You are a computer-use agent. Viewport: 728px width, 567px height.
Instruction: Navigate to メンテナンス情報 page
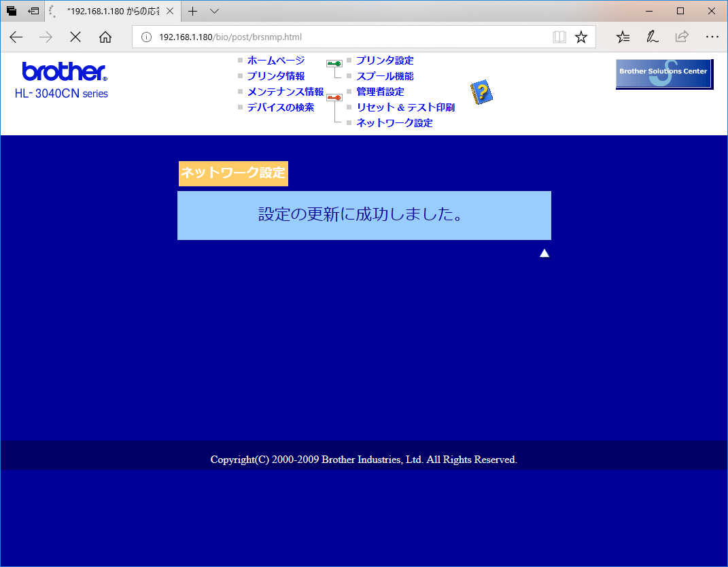[x=285, y=92]
